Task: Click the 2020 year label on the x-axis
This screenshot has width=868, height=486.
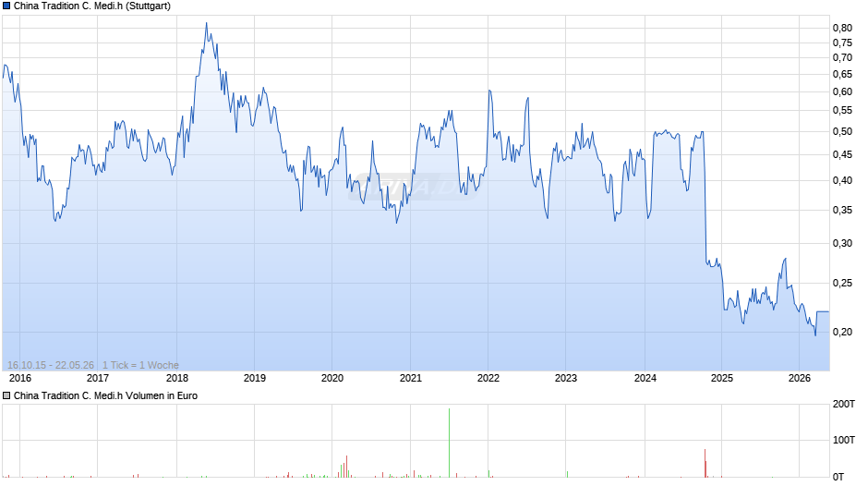Action: [332, 378]
